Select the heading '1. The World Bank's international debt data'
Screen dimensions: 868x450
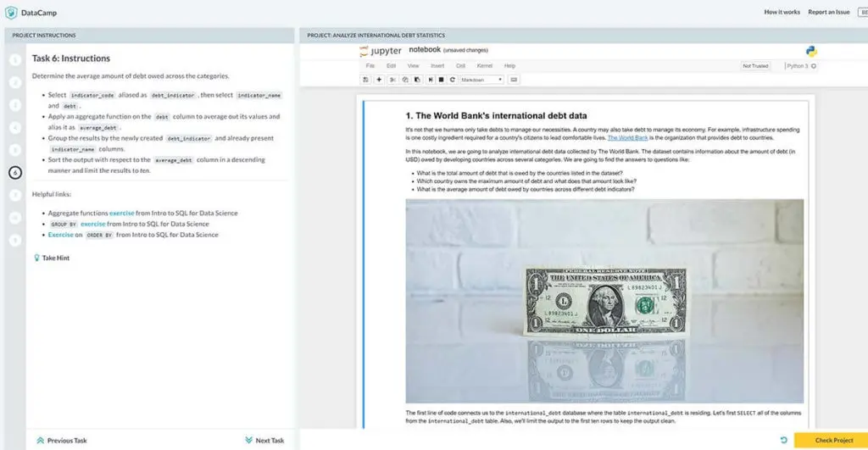point(496,116)
